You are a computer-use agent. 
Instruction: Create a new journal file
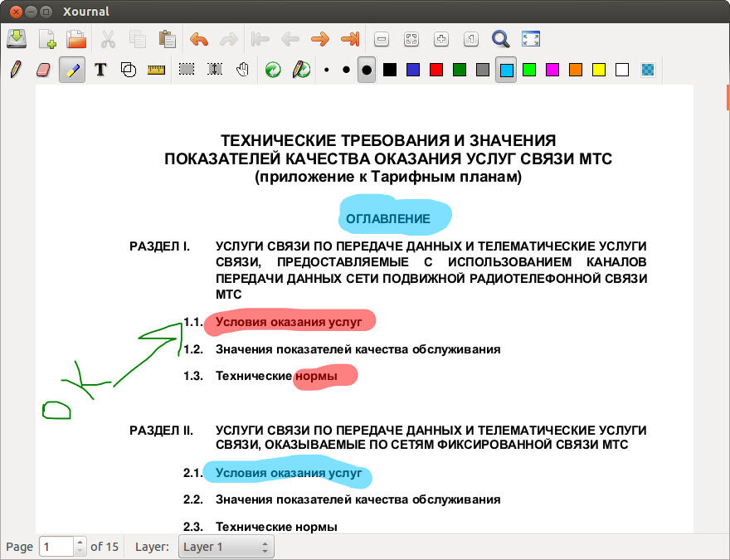pos(47,39)
